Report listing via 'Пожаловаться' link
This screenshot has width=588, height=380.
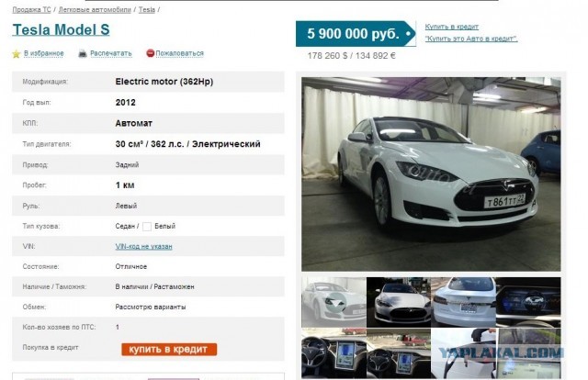[x=180, y=53]
